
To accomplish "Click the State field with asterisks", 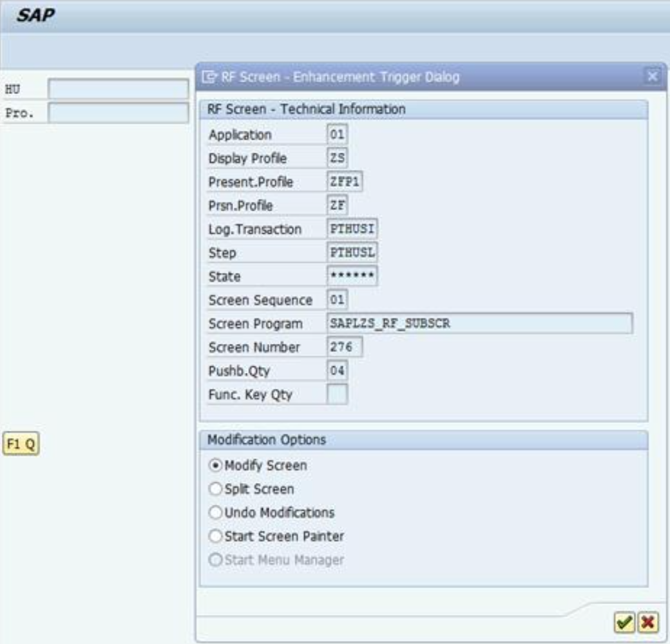I will click(352, 276).
